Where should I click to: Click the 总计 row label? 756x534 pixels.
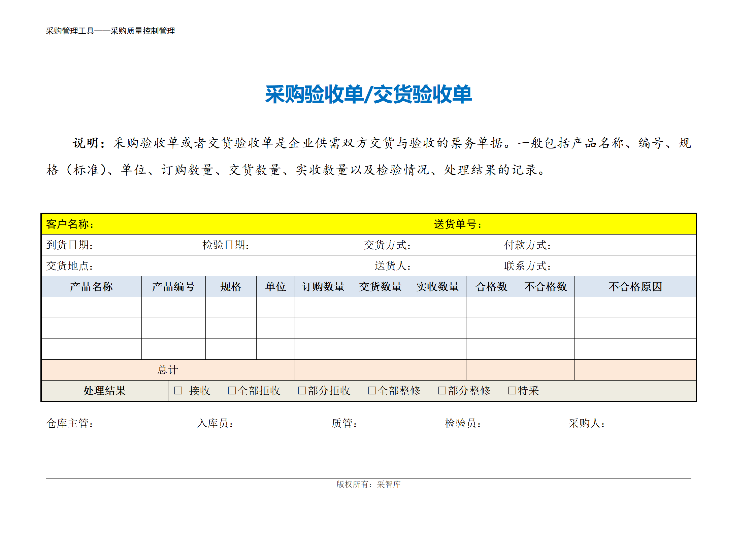[168, 370]
